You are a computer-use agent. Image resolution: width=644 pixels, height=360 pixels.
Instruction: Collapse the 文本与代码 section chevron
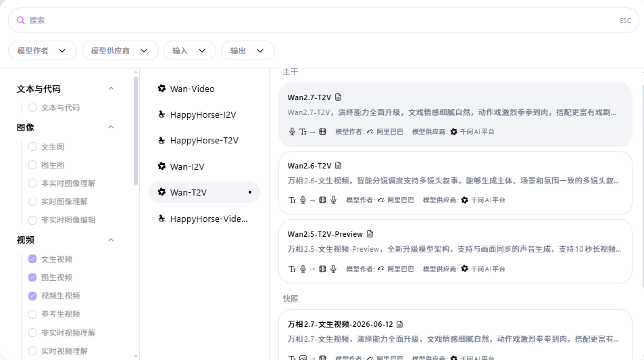pos(111,89)
